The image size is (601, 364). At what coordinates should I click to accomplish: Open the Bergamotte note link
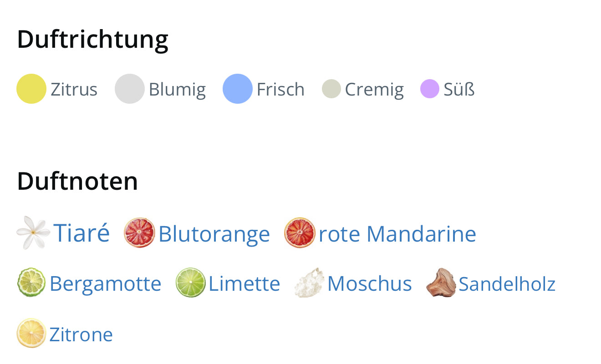[105, 283]
